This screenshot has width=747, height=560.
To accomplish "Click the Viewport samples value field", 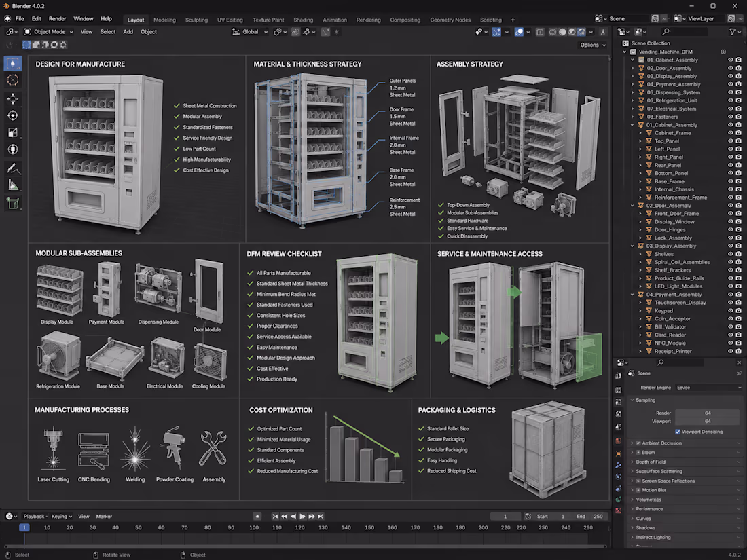I will click(x=708, y=422).
